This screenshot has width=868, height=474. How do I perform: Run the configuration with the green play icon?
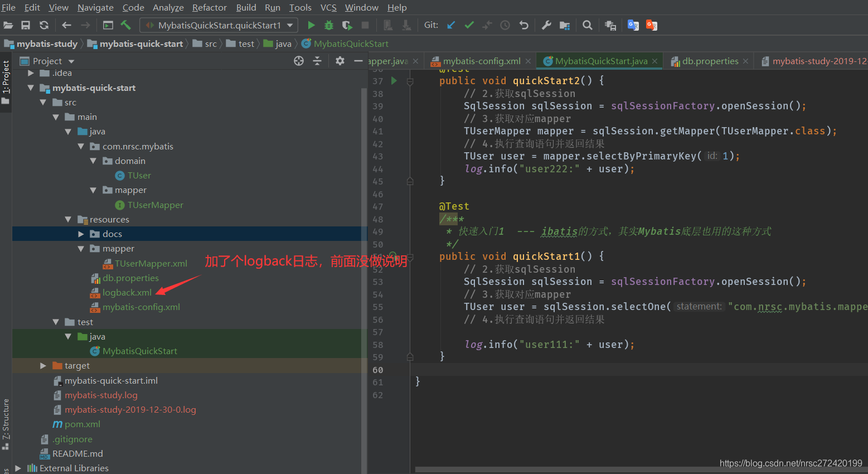tap(312, 25)
